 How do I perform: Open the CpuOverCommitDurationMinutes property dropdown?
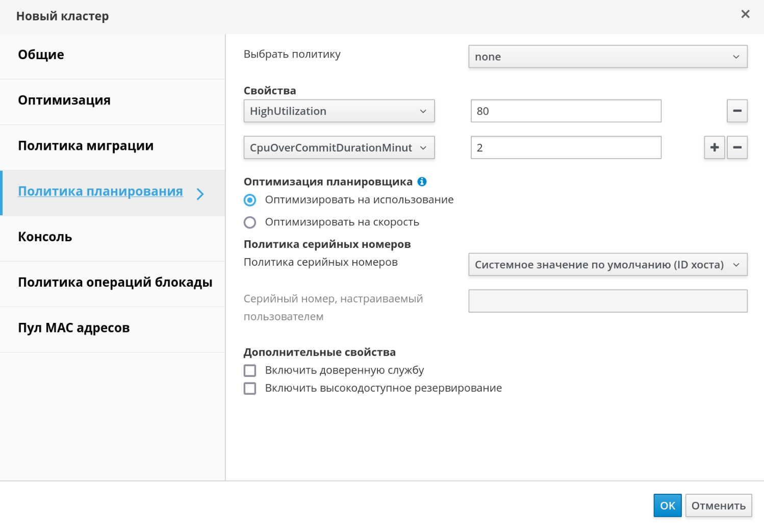click(x=339, y=148)
